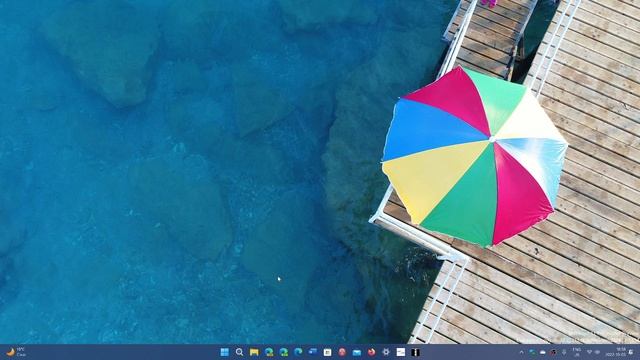Open the black app icon after Settings
Viewport: 640px width, 360px height.
(x=416, y=352)
